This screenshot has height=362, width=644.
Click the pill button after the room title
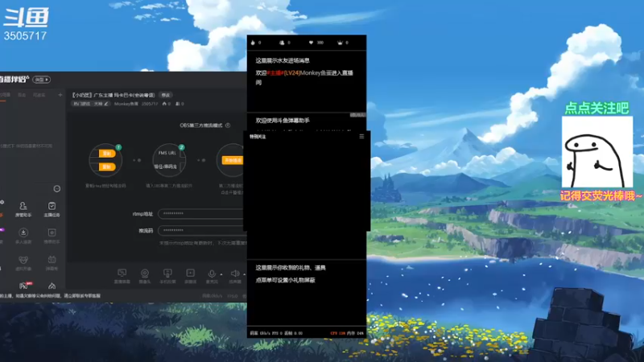pos(166,95)
